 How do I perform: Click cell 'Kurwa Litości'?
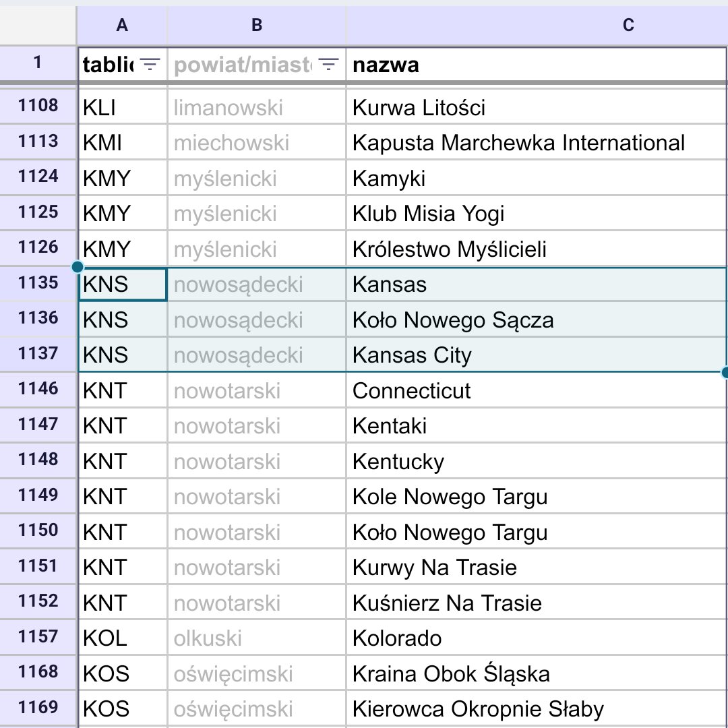[x=537, y=107]
